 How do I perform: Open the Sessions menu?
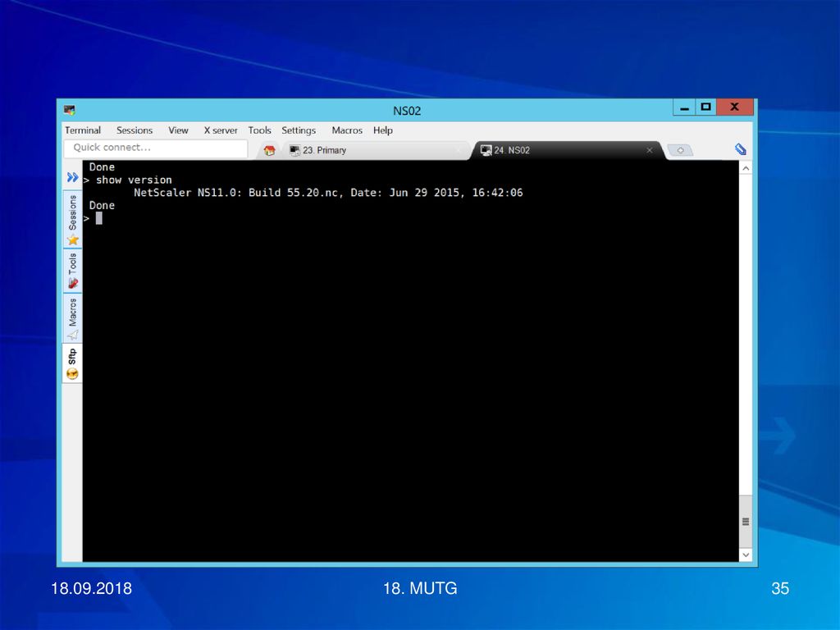(x=135, y=130)
